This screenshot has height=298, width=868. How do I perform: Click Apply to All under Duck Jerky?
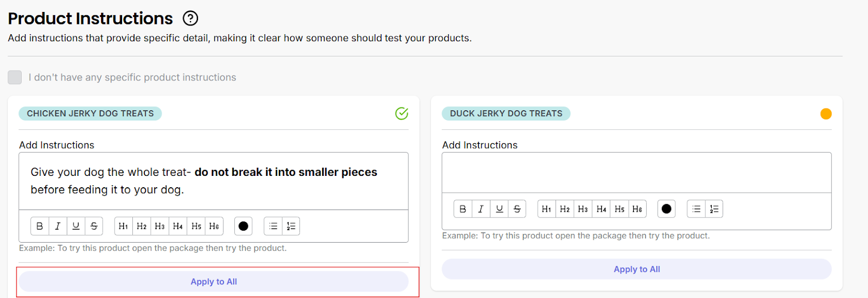[x=636, y=269]
